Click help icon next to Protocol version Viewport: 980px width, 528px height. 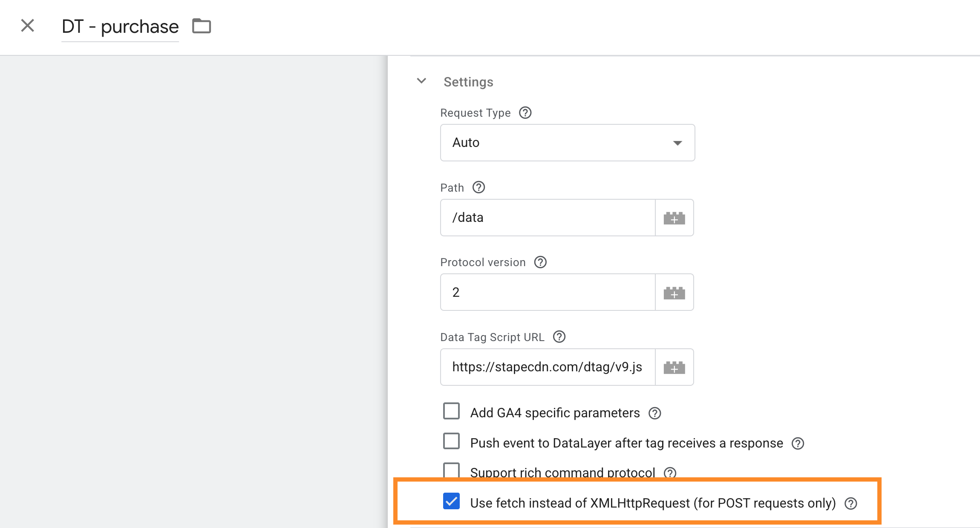click(540, 262)
